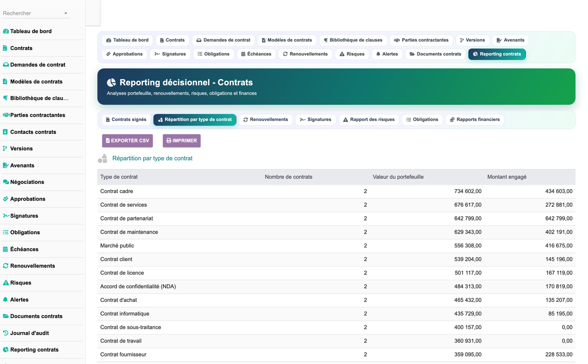Open the Parties contractantes top tab
The height and width of the screenshot is (364, 588).
coord(421,40)
